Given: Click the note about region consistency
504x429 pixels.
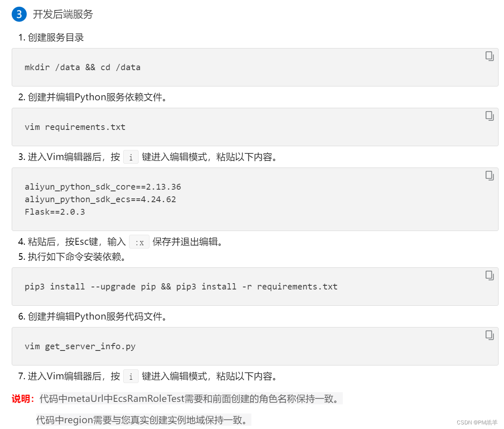Looking at the screenshot, I should point(144,420).
